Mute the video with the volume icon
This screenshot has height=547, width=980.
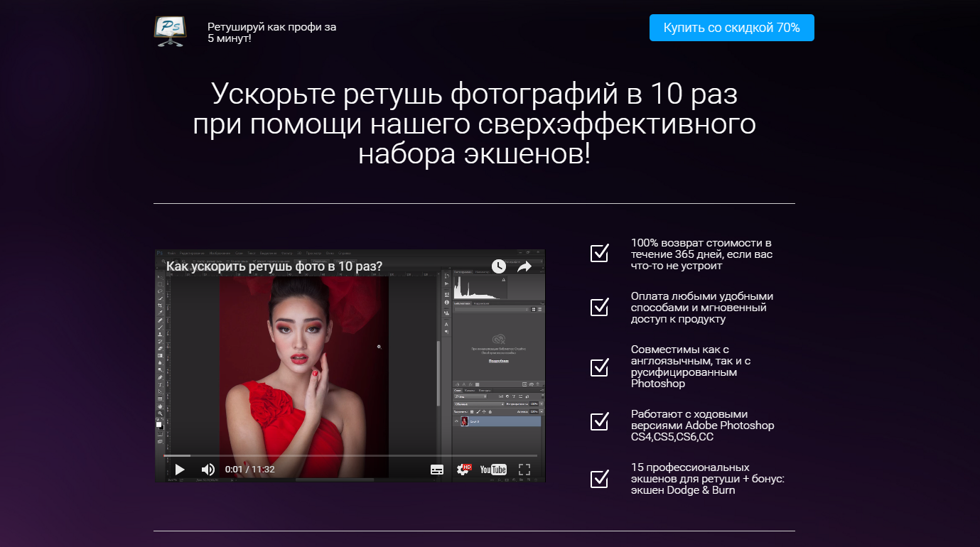click(207, 469)
